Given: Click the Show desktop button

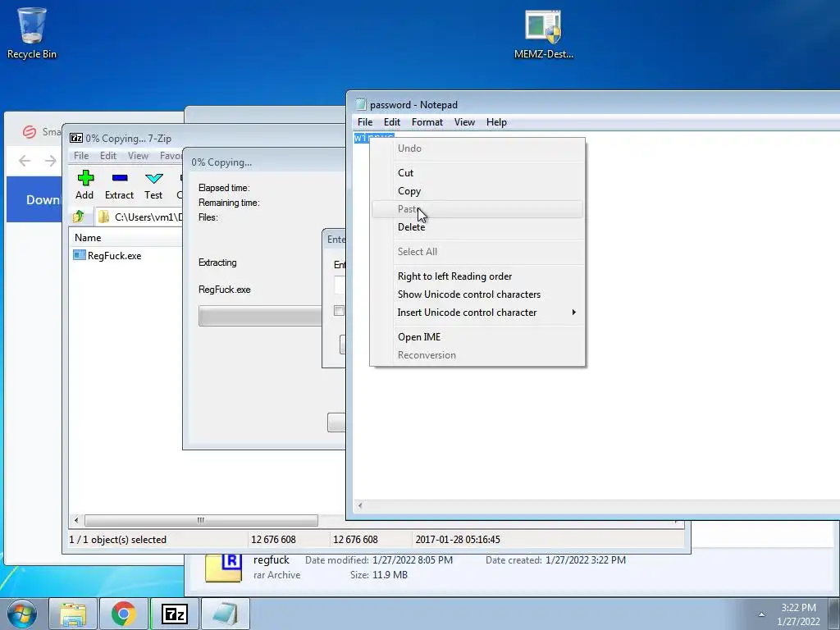Looking at the screenshot, I should coord(833,614).
